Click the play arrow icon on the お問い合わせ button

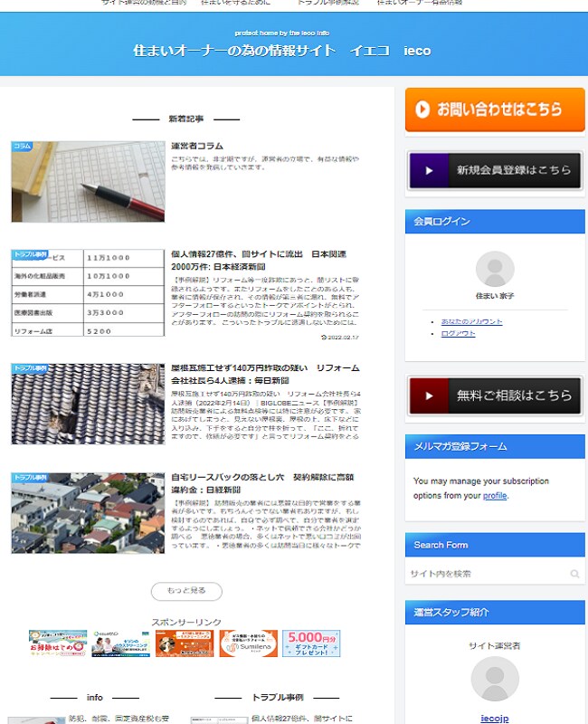pos(422,109)
